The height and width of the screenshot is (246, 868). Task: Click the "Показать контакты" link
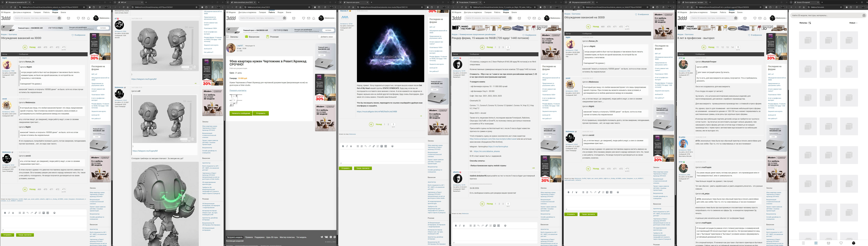(238, 90)
